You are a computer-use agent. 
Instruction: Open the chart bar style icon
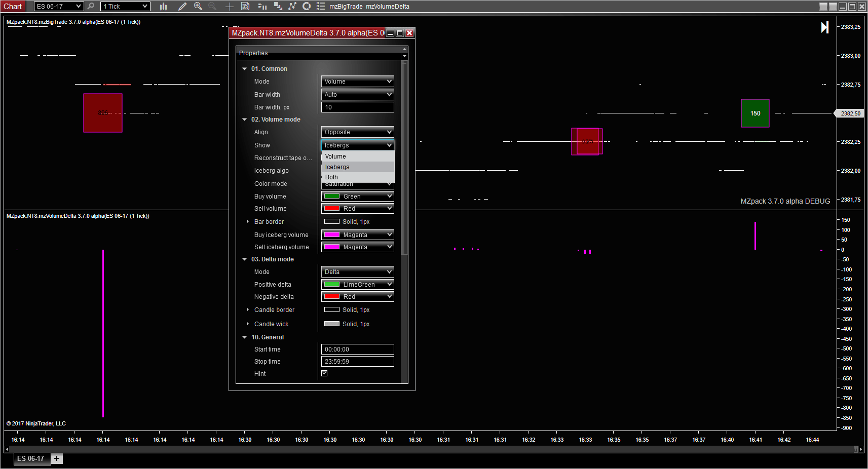pyautogui.click(x=163, y=6)
